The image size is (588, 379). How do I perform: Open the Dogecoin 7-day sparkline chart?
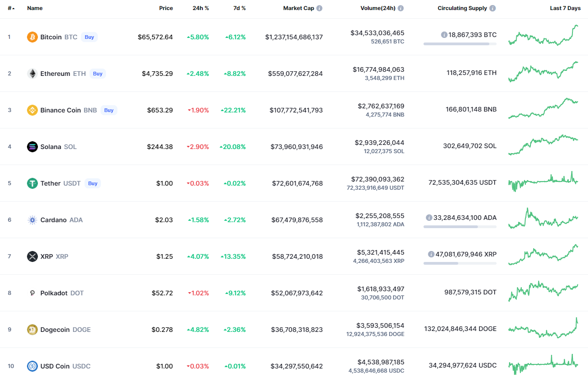click(543, 328)
